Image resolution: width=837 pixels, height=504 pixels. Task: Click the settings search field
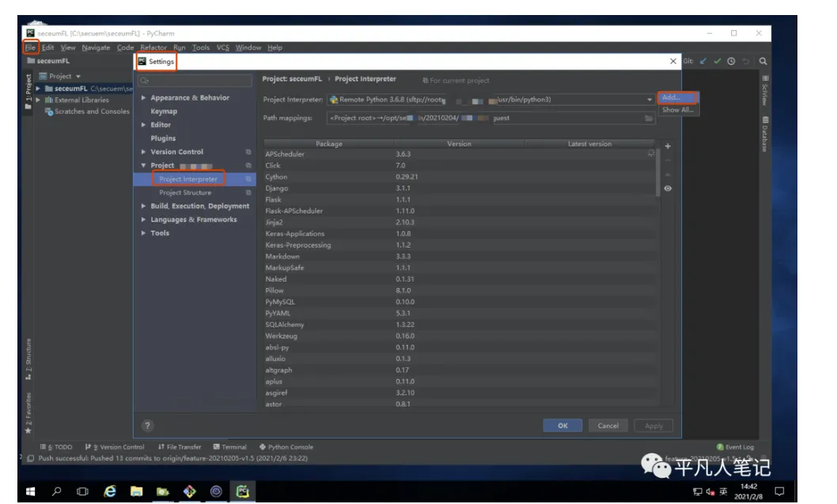[x=195, y=81]
